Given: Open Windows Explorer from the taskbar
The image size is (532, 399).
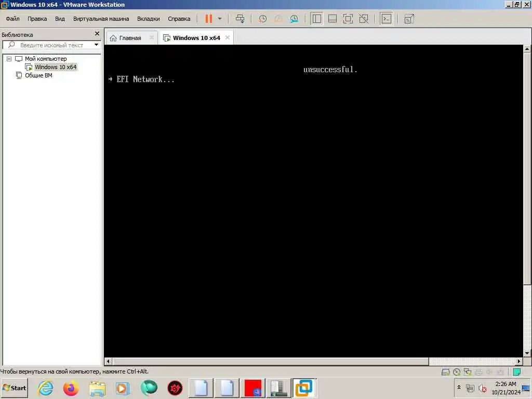Looking at the screenshot, I should pos(97,388).
